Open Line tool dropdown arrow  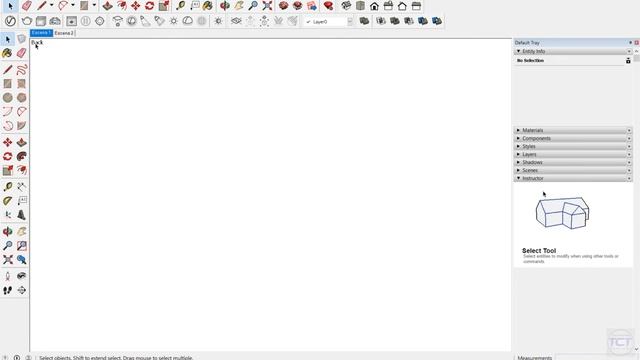[x=51, y=6]
